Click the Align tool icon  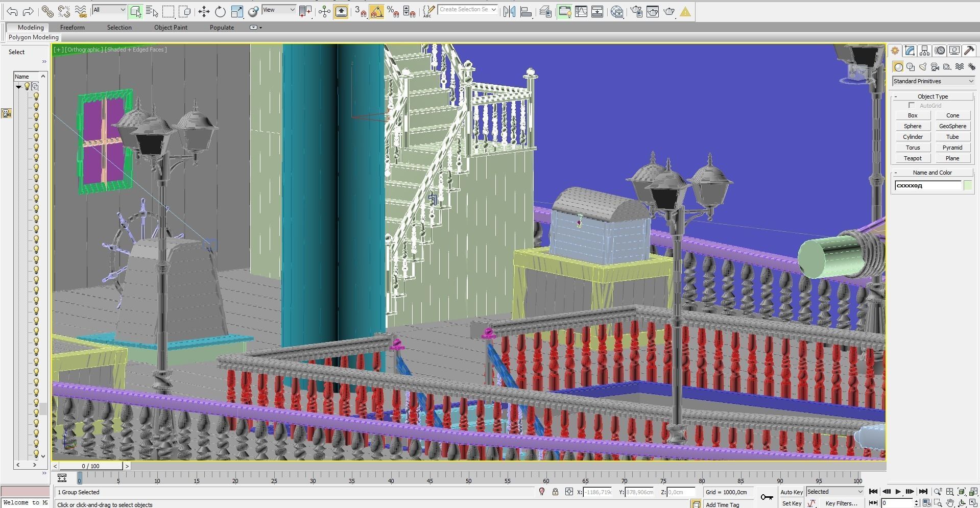pos(526,11)
